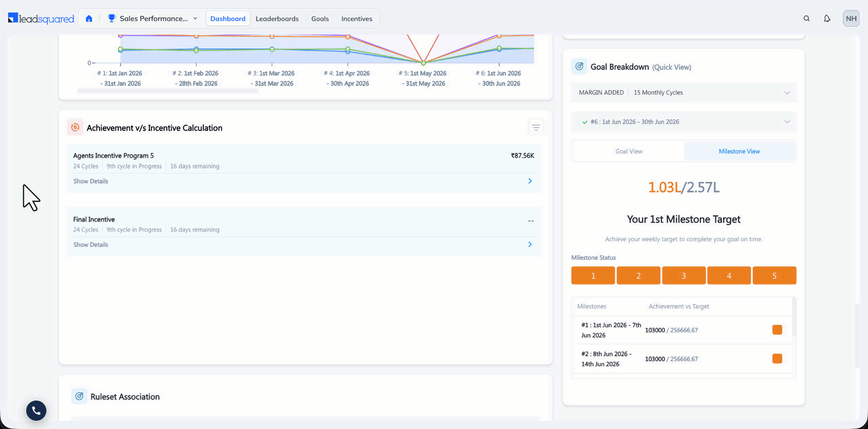Open notifications bell icon
This screenshot has width=868, height=429.
click(827, 19)
